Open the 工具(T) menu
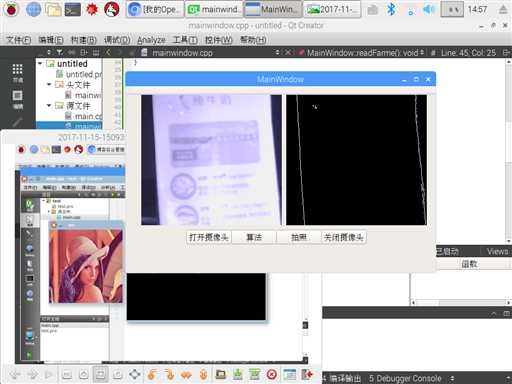The image size is (512, 384). [185, 40]
